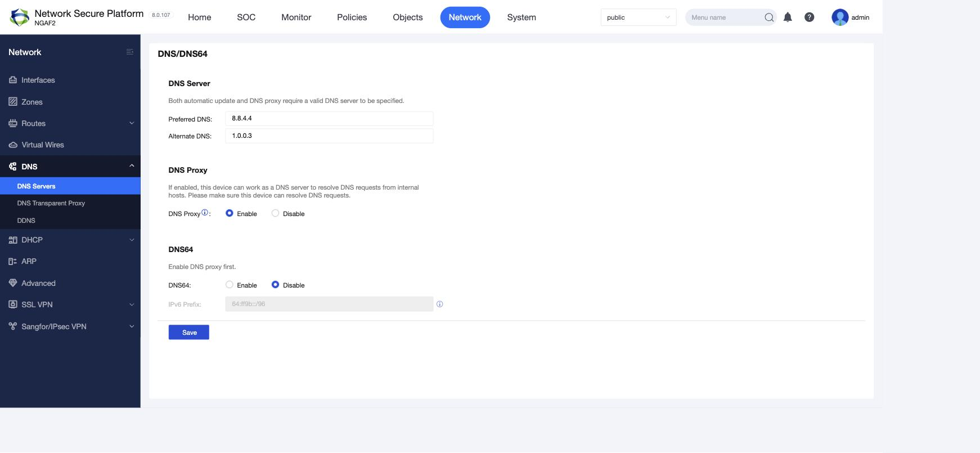This screenshot has width=980, height=453.
Task: Click the Interfaces sidebar icon
Action: click(13, 80)
